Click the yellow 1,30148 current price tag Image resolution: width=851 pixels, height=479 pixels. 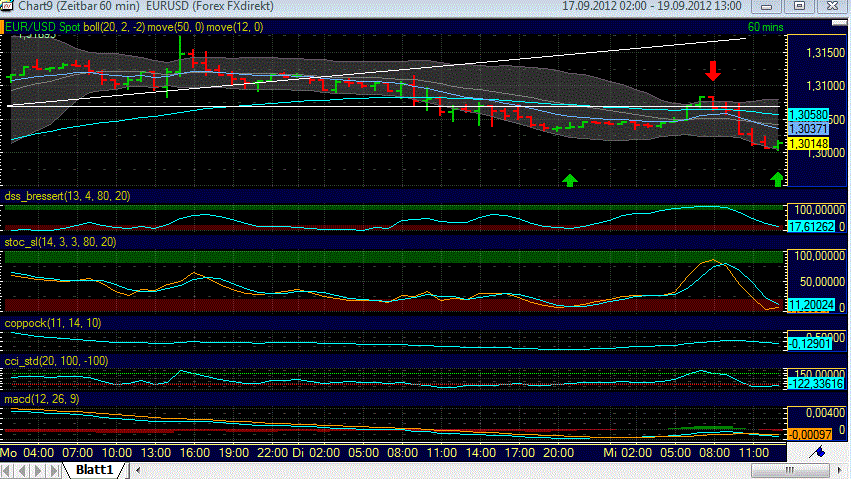pos(808,144)
